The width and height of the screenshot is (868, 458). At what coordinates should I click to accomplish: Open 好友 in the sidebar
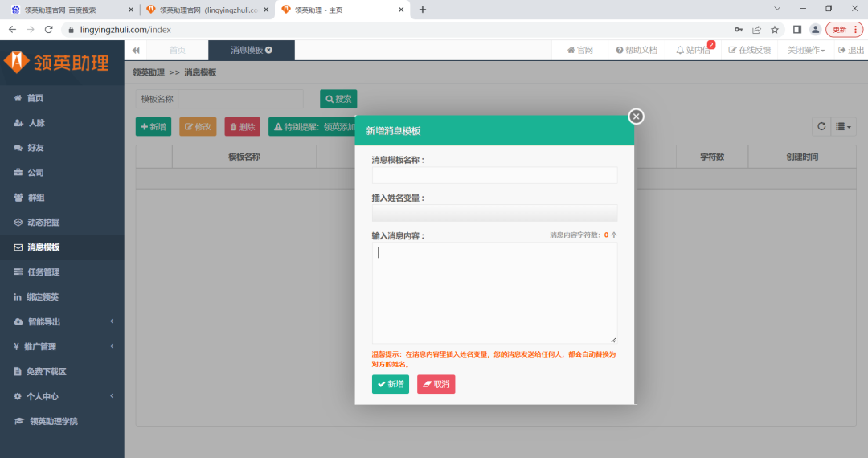62,148
